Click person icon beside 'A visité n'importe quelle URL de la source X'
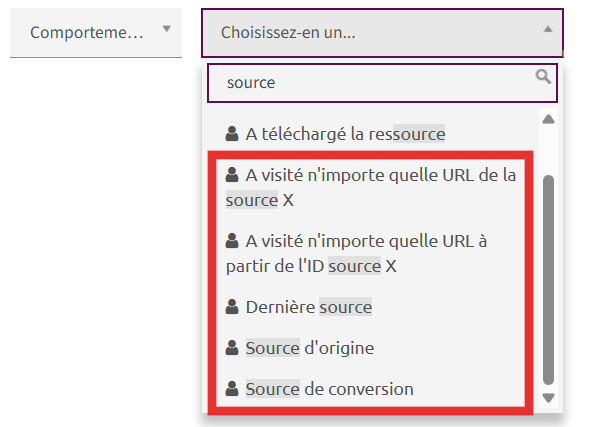The height and width of the screenshot is (427, 597). [232, 175]
